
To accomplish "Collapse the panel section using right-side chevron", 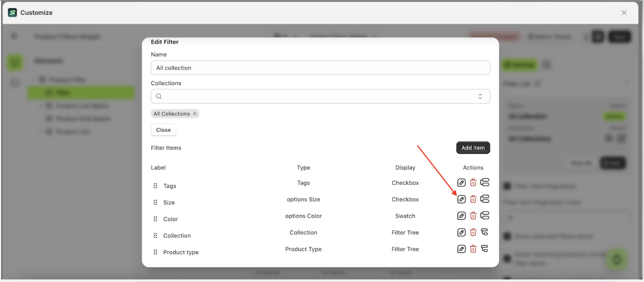I will pos(627,83).
